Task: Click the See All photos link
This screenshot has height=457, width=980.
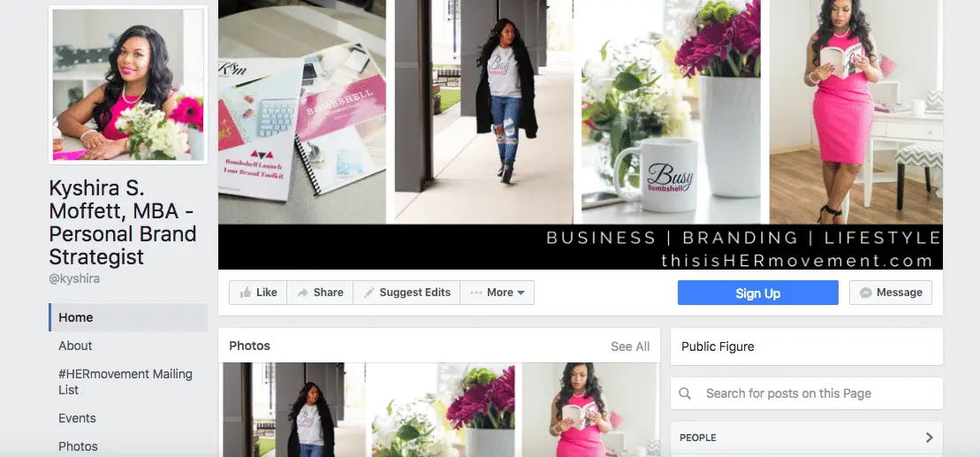Action: pos(630,347)
